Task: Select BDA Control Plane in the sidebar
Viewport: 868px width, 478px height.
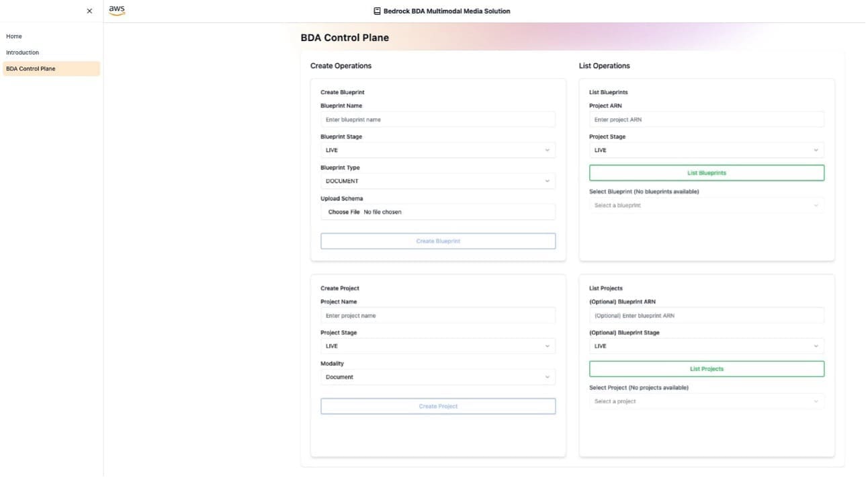Action: click(32, 67)
